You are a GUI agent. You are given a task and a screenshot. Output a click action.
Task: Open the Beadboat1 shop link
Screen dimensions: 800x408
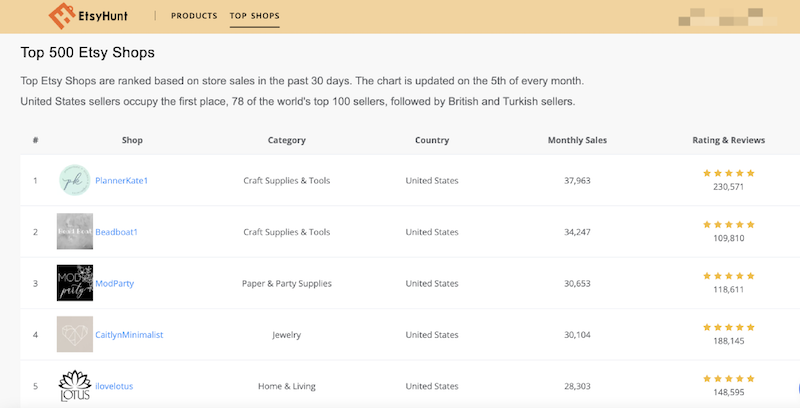[116, 232]
